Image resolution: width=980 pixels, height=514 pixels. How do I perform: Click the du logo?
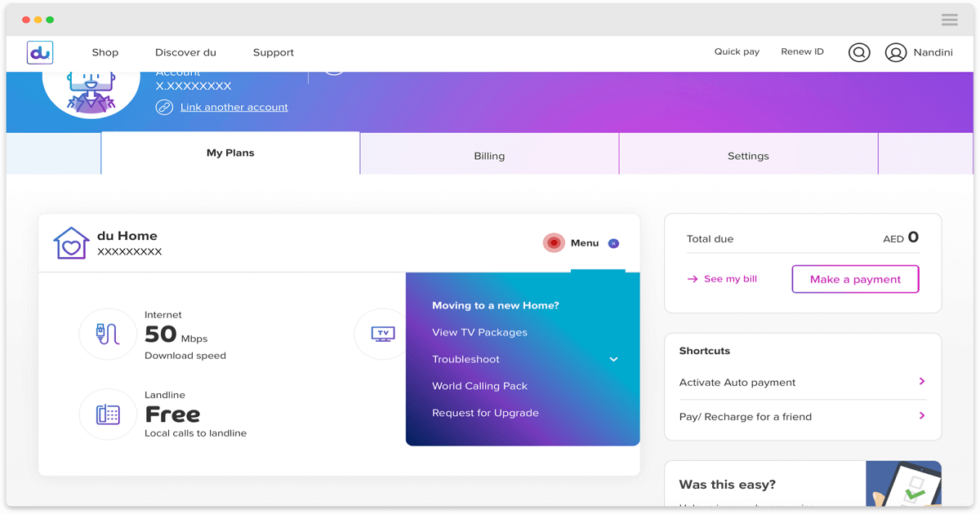[40, 52]
